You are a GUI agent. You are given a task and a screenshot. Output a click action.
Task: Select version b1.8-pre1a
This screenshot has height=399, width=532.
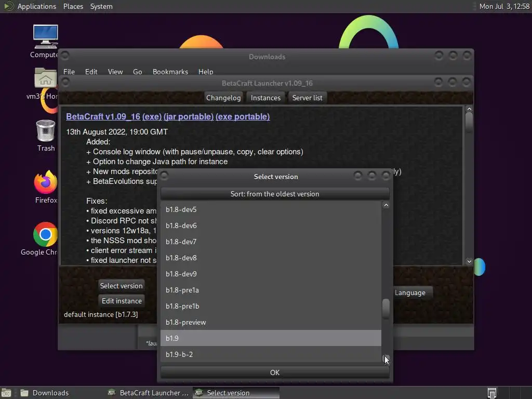(271, 290)
